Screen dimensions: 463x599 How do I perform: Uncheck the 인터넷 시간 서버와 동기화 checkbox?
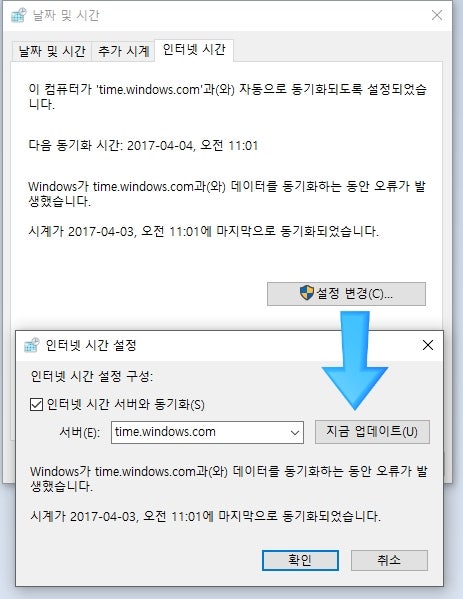tap(36, 404)
